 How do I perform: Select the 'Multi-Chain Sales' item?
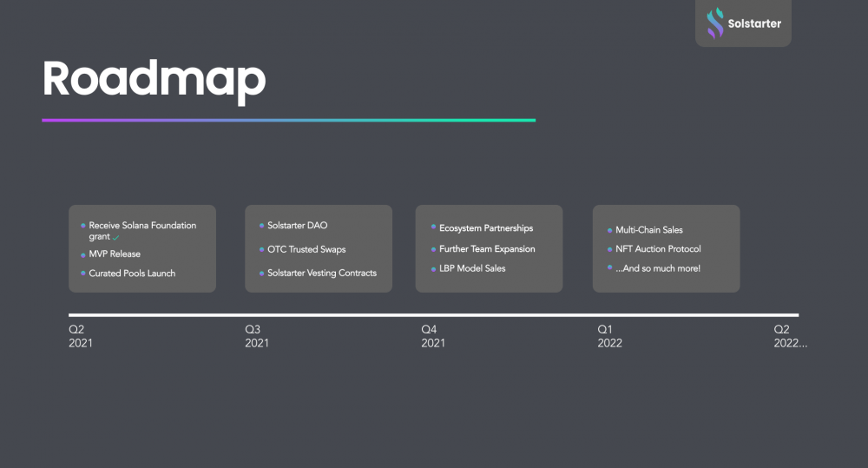click(648, 230)
